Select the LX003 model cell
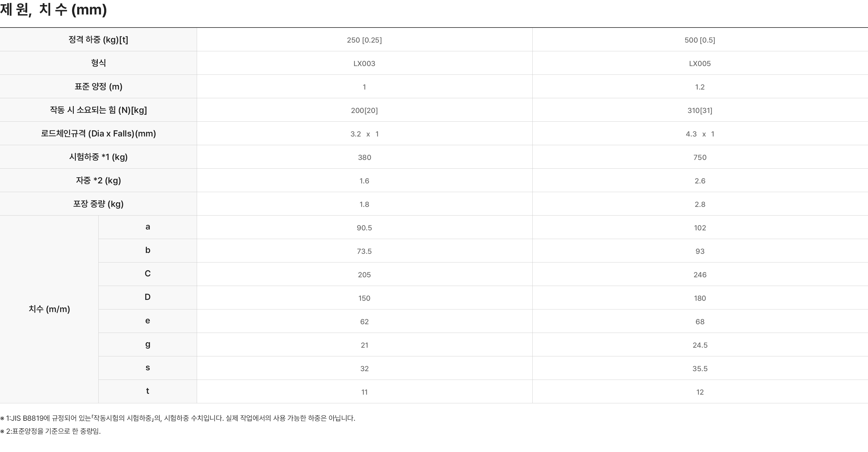Image resolution: width=868 pixels, height=452 pixels. point(364,63)
